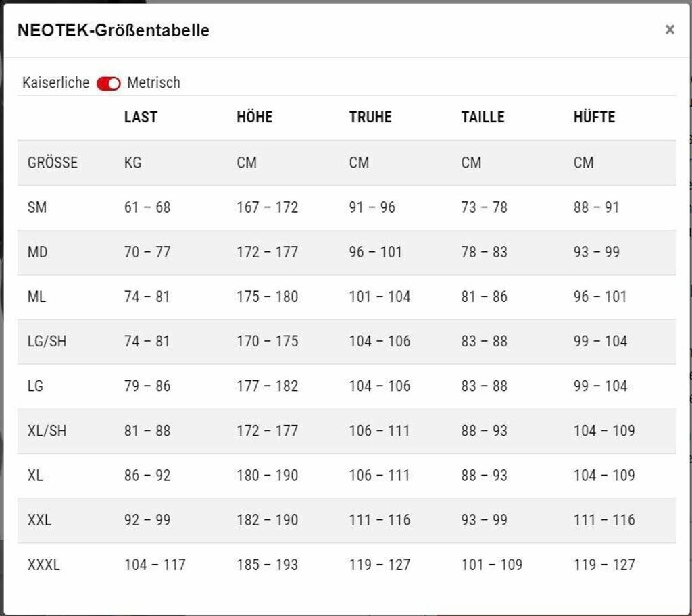Click the NEOTEK-Größentabelle title

point(114,30)
